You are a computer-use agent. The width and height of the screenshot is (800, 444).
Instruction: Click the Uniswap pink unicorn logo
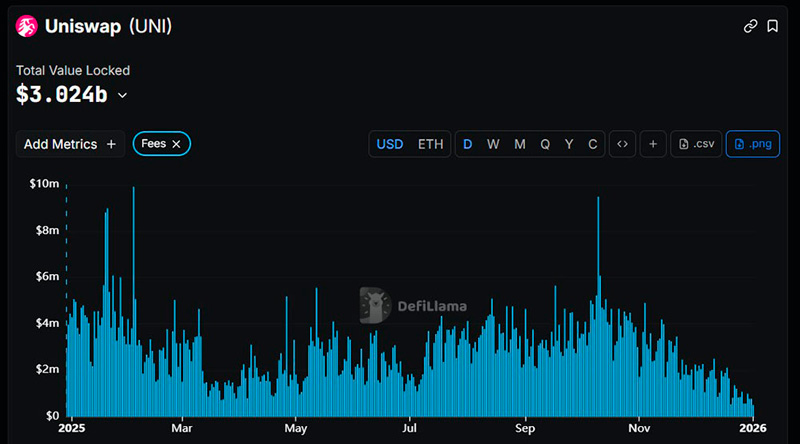27,26
